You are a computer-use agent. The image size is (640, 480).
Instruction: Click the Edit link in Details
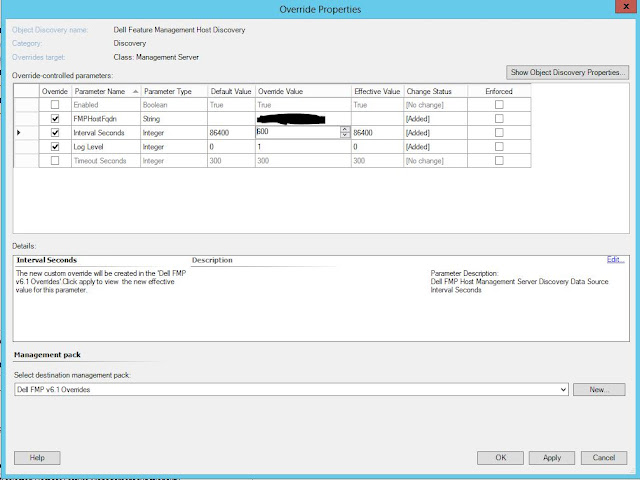tap(616, 260)
